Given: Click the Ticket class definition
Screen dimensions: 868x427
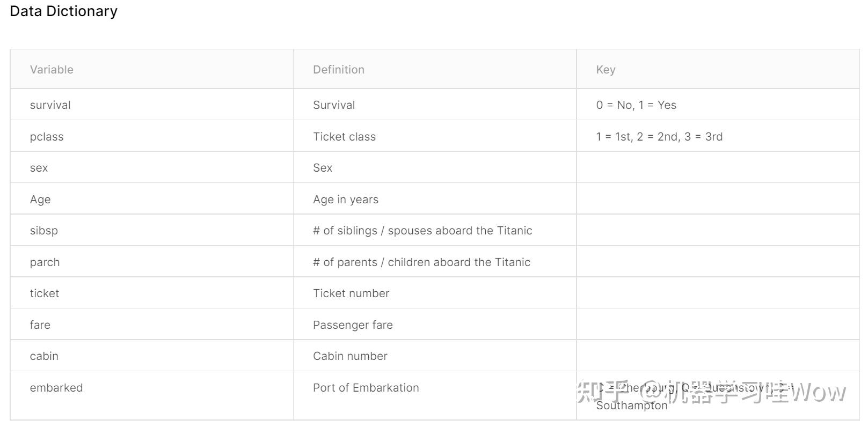Looking at the screenshot, I should (x=344, y=137).
